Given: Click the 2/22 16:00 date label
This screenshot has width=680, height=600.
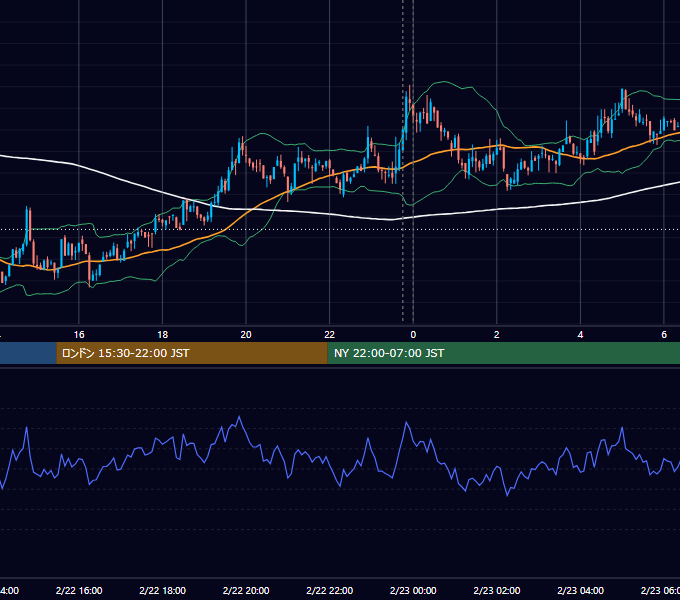Looking at the screenshot, I should pos(79,590).
